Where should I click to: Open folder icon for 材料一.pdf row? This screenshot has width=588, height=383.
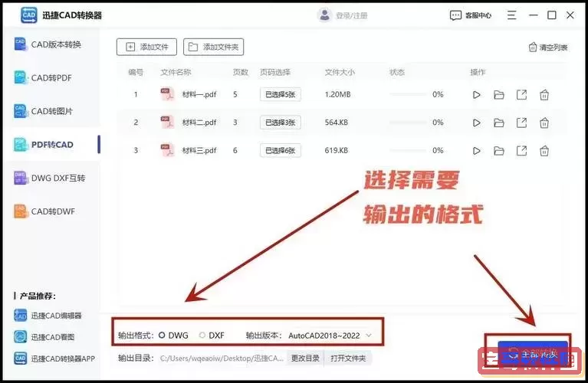coord(499,95)
